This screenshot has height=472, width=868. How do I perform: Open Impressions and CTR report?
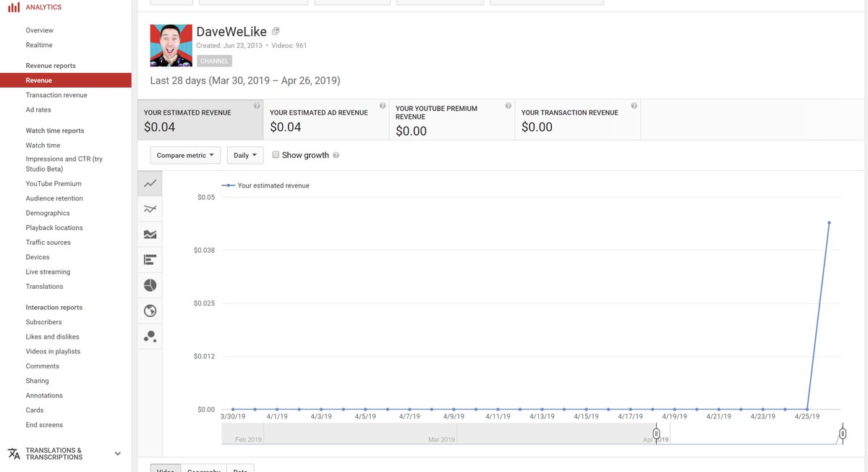click(x=64, y=164)
